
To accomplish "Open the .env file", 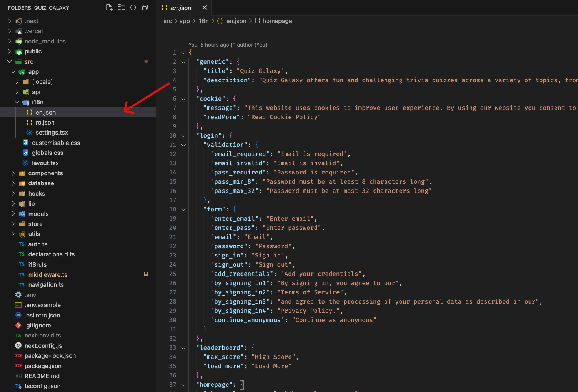I will (78, 295).
